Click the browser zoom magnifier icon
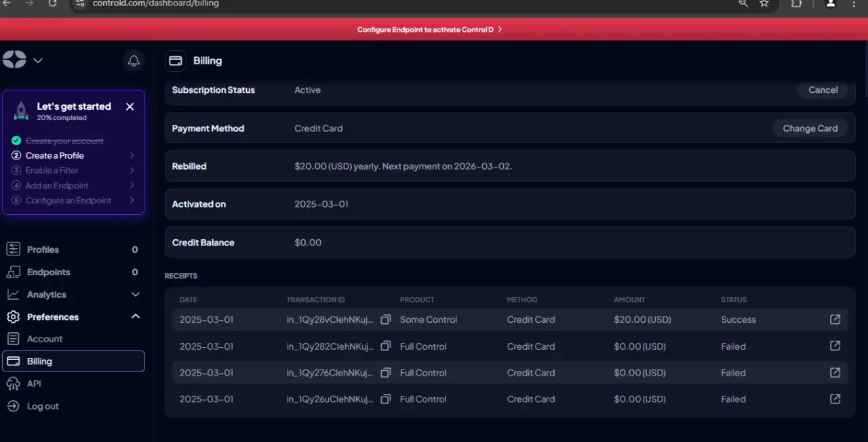The height and width of the screenshot is (442, 868). (x=743, y=3)
